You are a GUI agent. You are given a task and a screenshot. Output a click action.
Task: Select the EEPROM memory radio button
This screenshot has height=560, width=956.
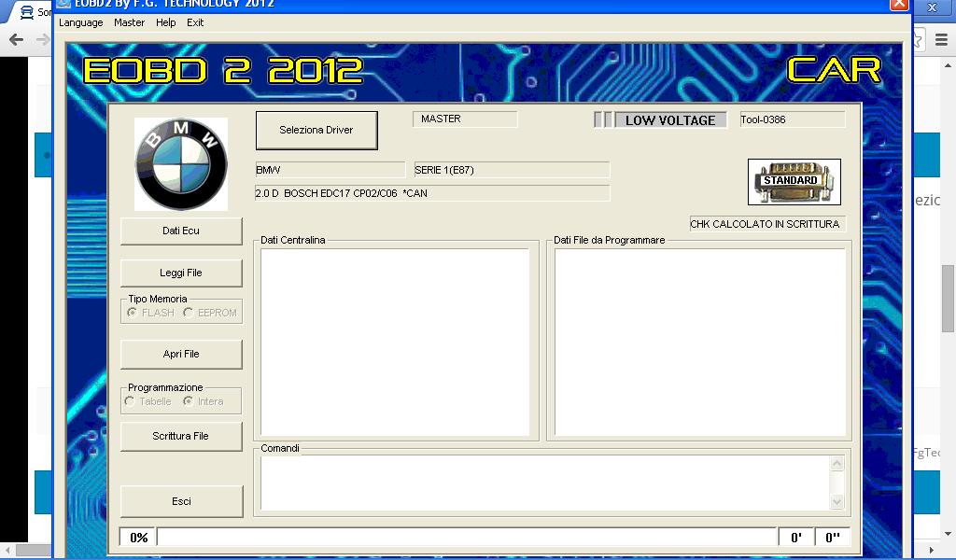point(188,312)
